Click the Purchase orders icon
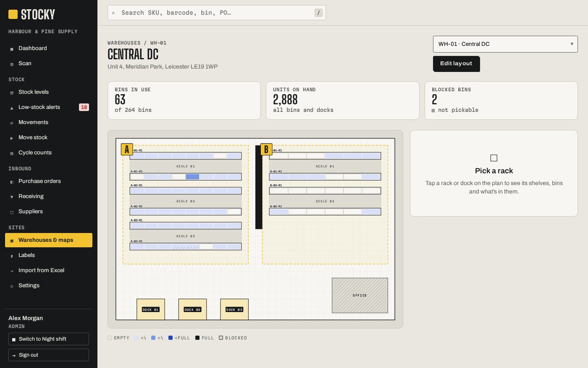The height and width of the screenshot is (368, 588). click(12, 182)
